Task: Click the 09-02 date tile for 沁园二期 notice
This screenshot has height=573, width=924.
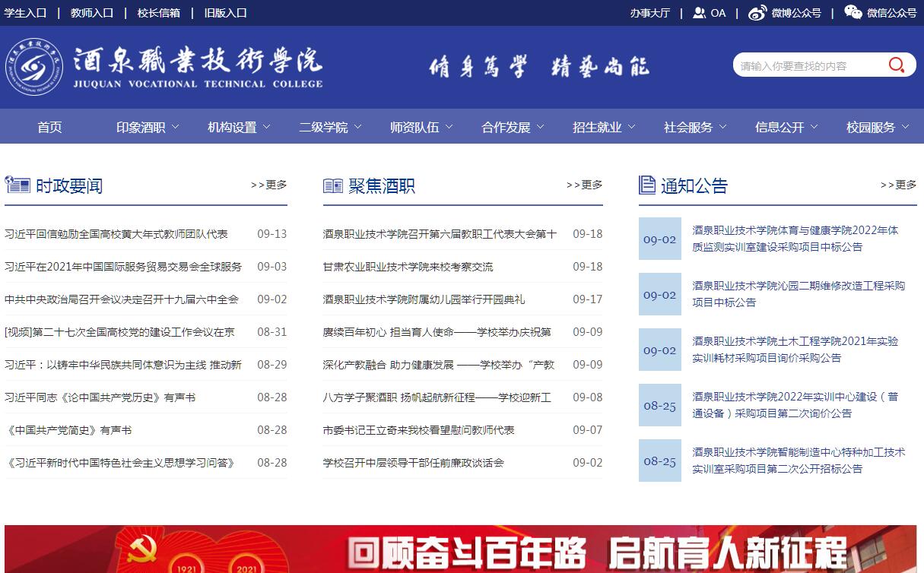Action: point(659,295)
